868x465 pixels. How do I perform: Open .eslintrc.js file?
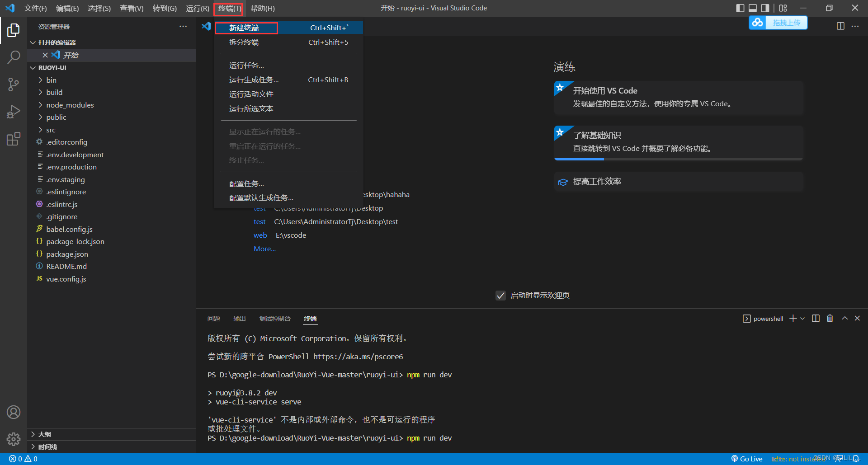click(x=112, y=204)
